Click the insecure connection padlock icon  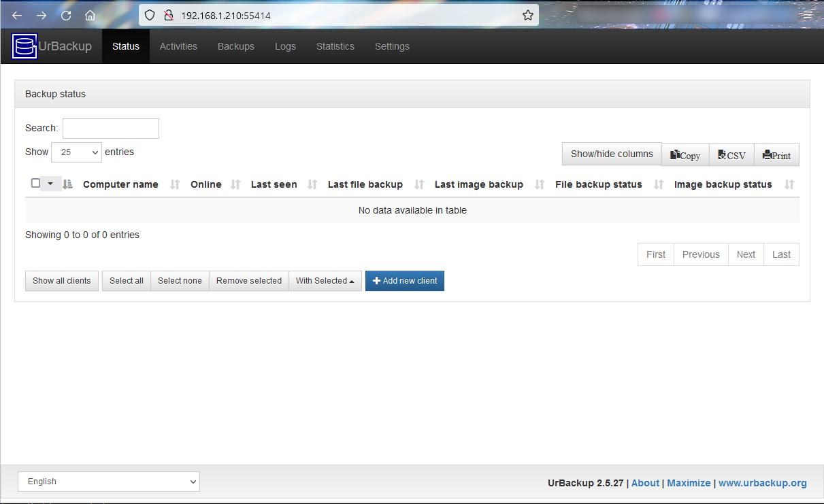click(168, 15)
